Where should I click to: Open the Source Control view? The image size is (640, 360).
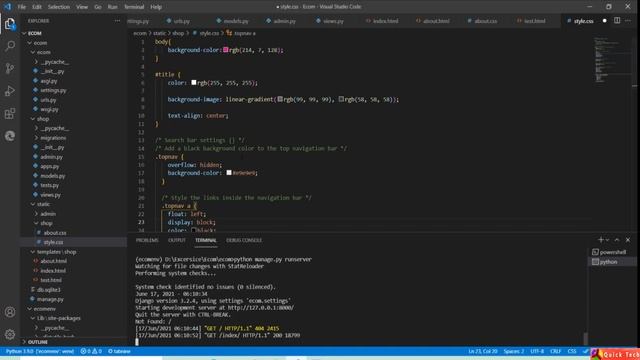click(x=10, y=68)
